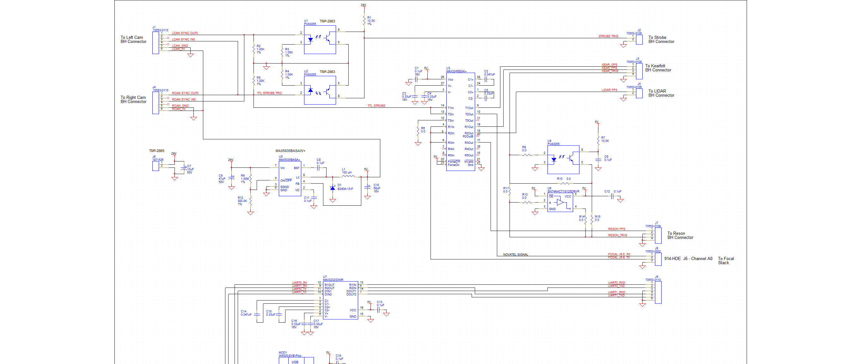The height and width of the screenshot is (364, 868).
Task: Click the TMP-2865 label above J6
Action: (x=157, y=151)
